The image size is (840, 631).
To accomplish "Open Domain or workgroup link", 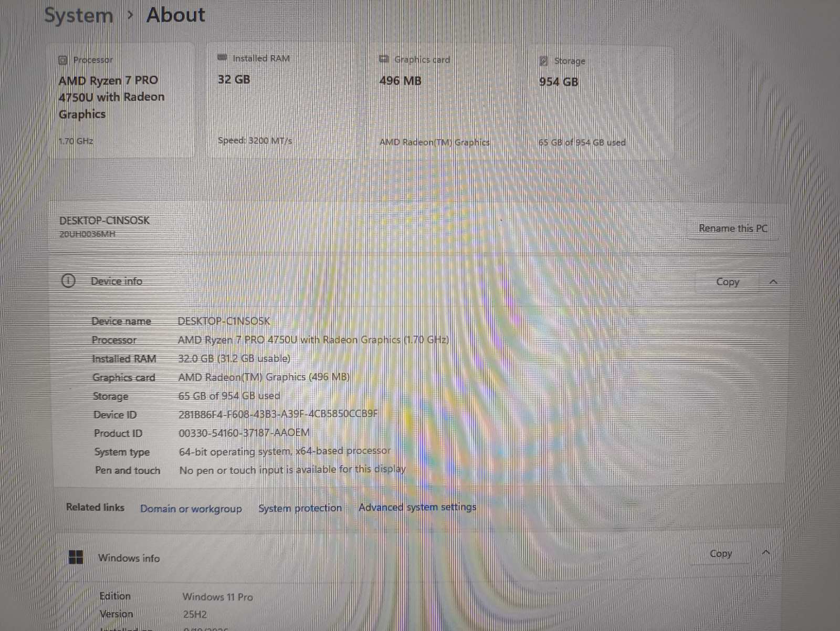I will 191,509.
